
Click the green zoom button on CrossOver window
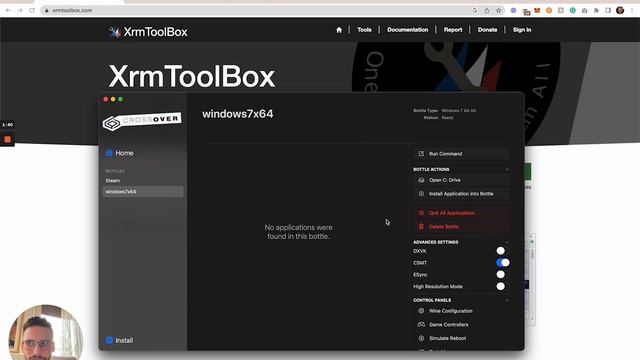[x=120, y=99]
